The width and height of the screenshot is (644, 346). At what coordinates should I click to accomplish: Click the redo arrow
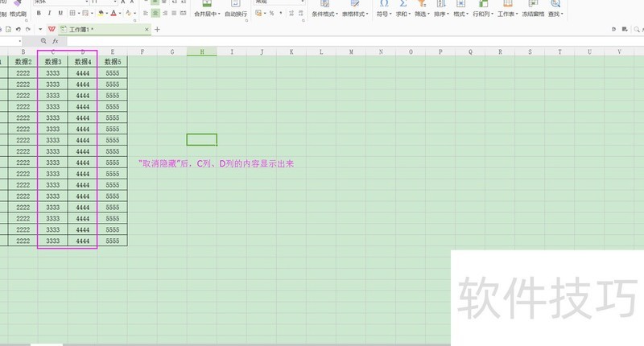(28, 30)
